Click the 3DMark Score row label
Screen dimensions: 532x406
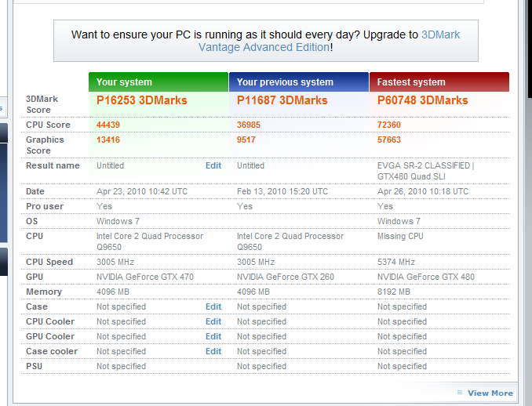pos(42,104)
